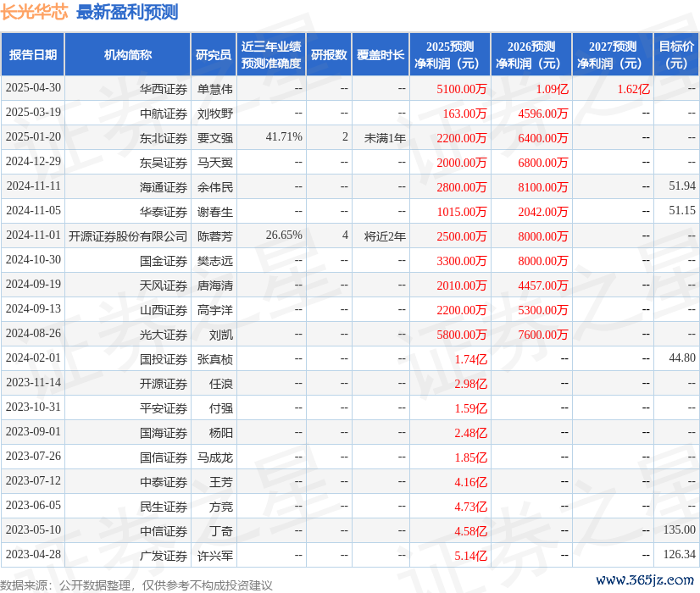Click the 研报数 column header
The height and width of the screenshot is (593, 700).
[x=329, y=54]
